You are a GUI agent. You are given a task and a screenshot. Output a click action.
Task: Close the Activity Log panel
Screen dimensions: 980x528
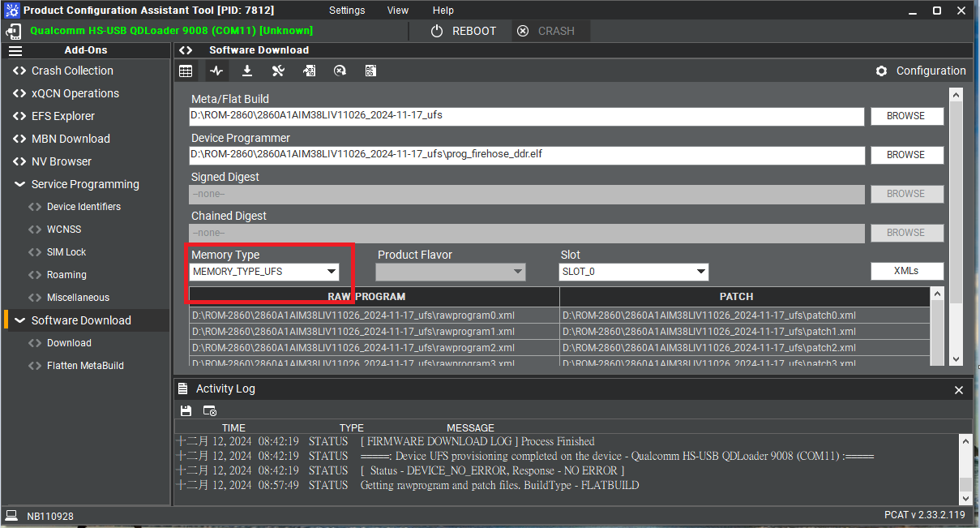(x=959, y=390)
